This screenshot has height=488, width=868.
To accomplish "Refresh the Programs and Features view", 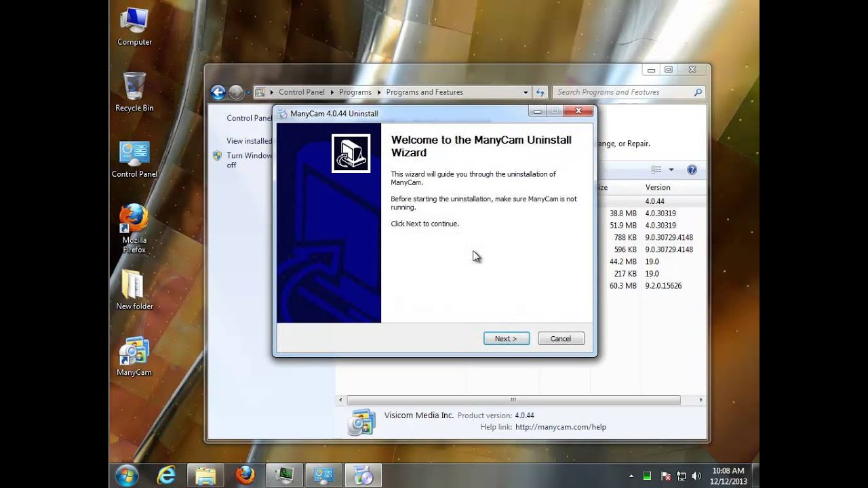I will (540, 92).
